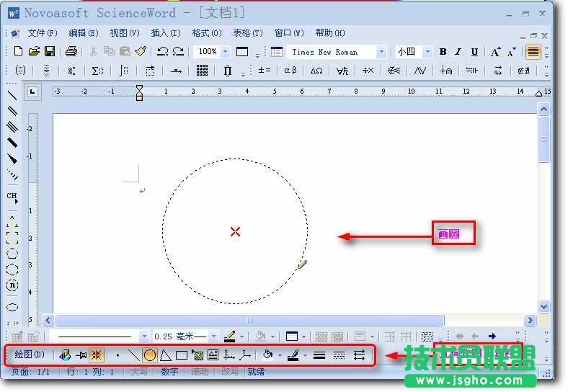Open the ±= operator symbols palette
The height and width of the screenshot is (392, 568).
(x=264, y=71)
